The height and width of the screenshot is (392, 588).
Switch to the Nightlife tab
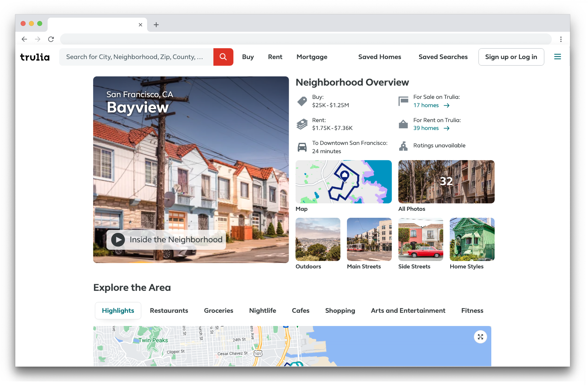point(262,310)
